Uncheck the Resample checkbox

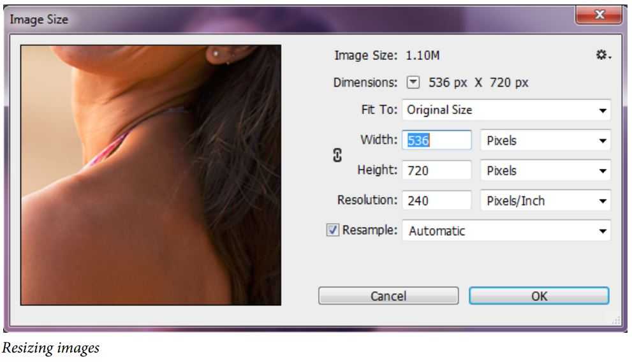332,229
